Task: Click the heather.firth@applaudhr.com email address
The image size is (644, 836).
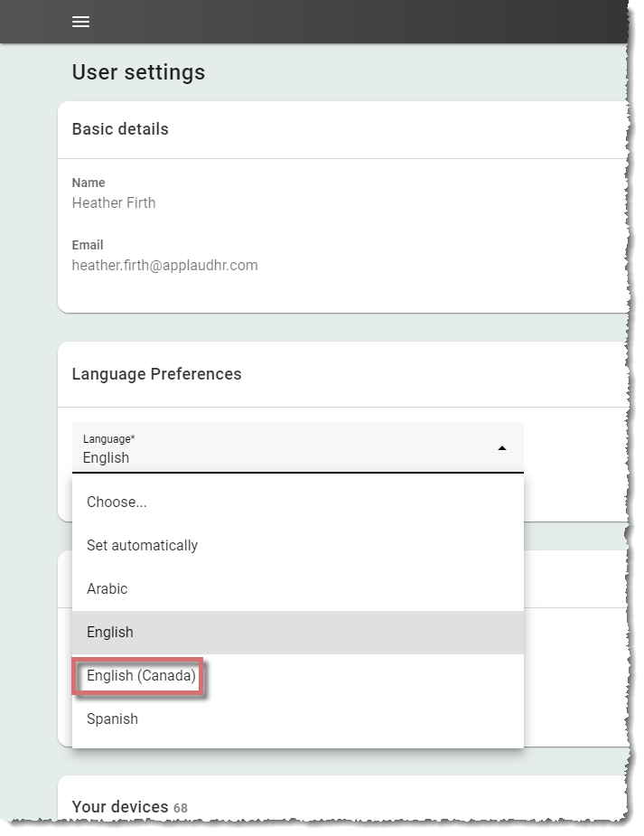Action: (164, 265)
